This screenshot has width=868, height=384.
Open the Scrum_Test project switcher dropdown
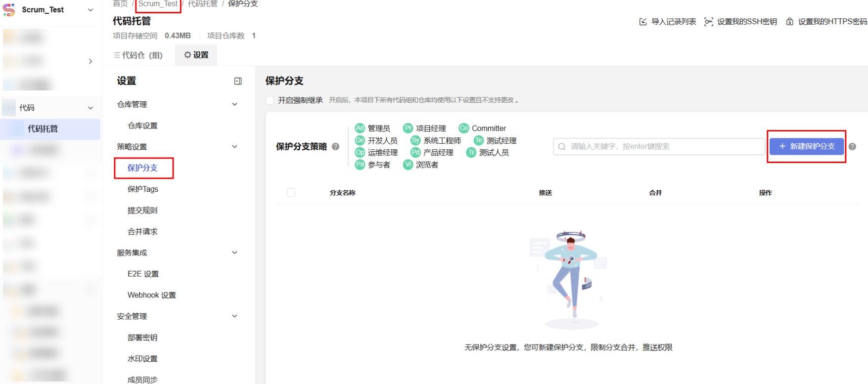(91, 10)
